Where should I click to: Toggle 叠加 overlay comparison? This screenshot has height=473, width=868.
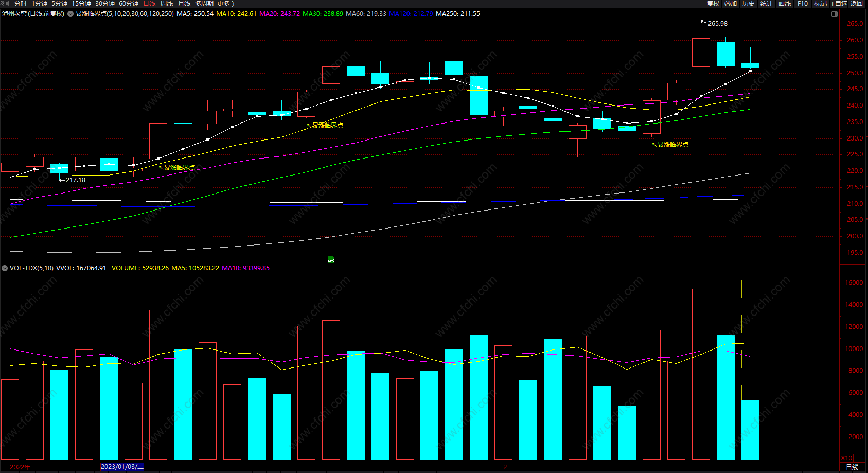tap(731, 4)
